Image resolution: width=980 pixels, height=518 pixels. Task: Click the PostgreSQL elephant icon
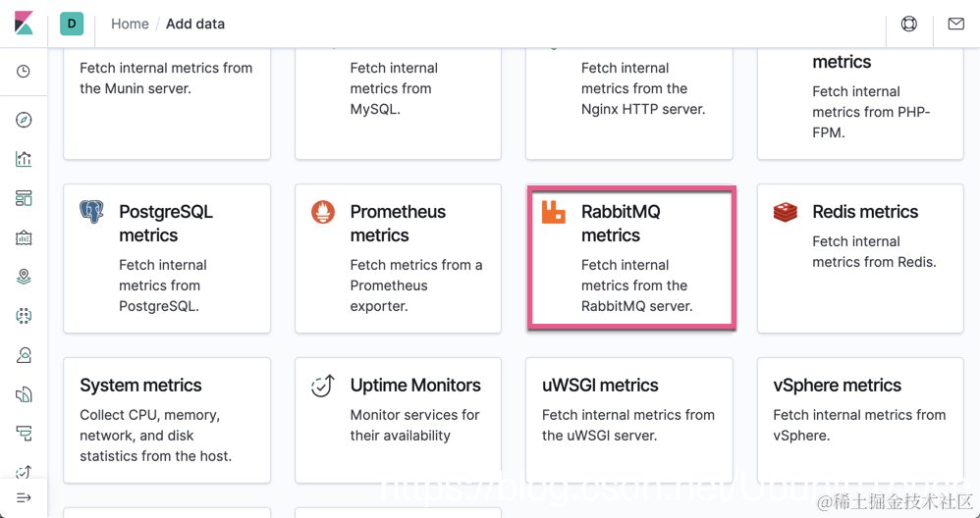tap(91, 212)
